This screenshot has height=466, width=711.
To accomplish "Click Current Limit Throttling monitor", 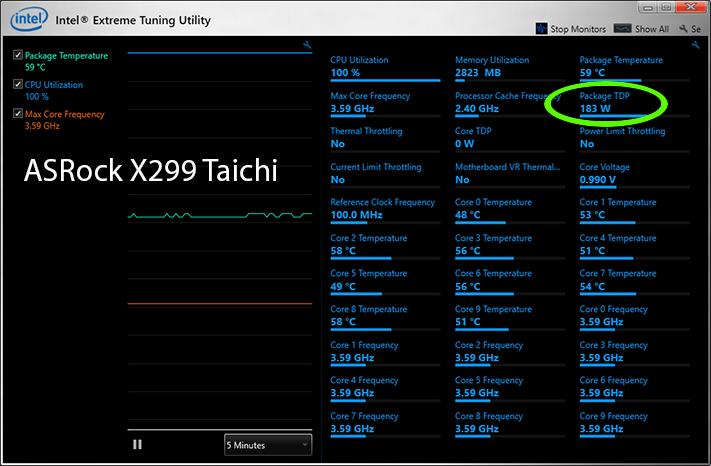I will [x=385, y=175].
